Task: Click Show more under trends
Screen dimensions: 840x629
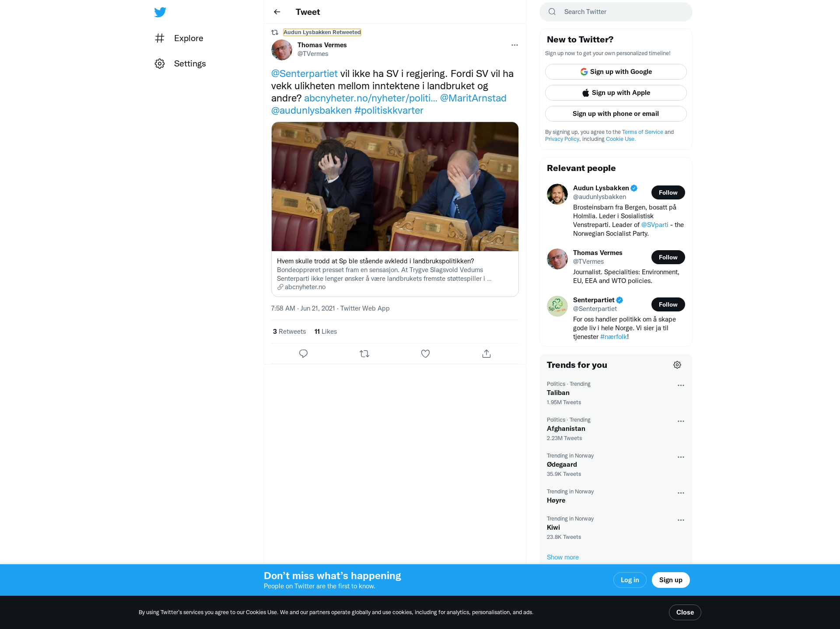Action: 563,557
